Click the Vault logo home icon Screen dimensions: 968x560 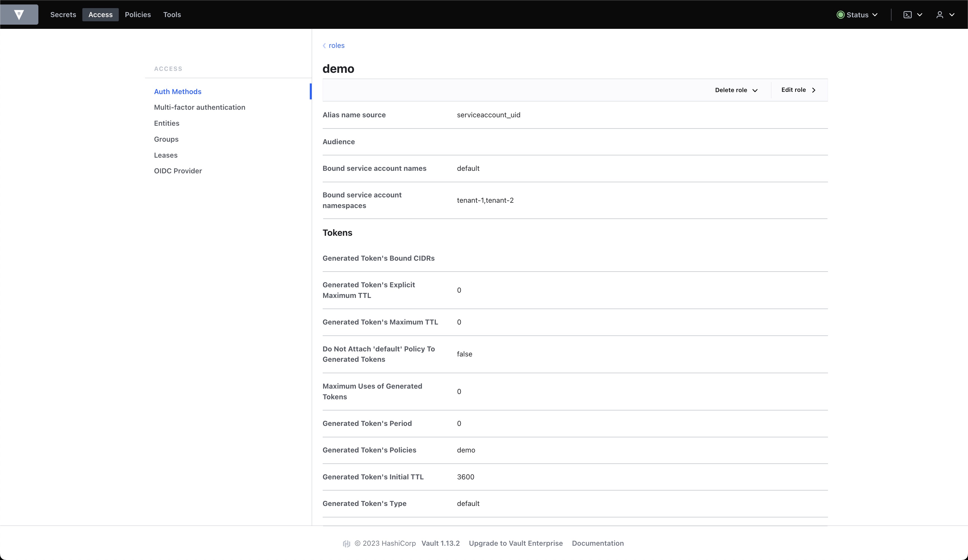pyautogui.click(x=19, y=15)
